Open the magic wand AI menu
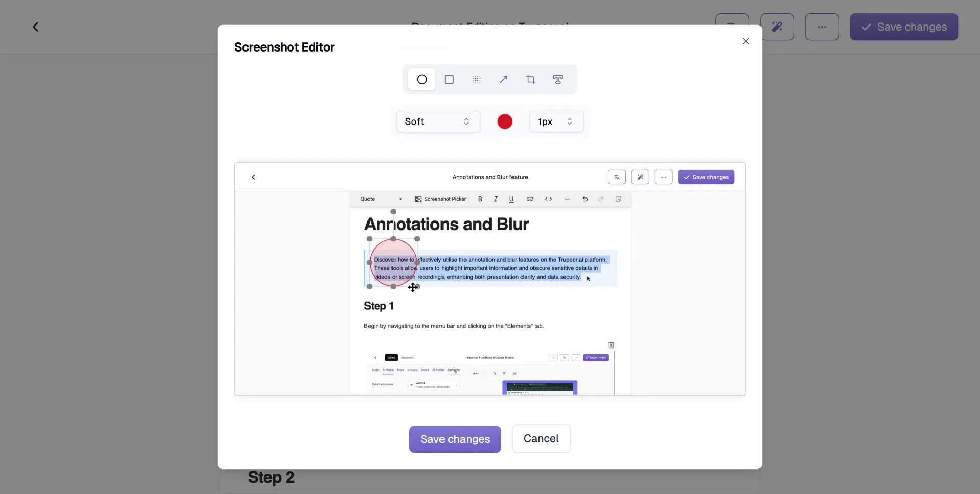 777,27
